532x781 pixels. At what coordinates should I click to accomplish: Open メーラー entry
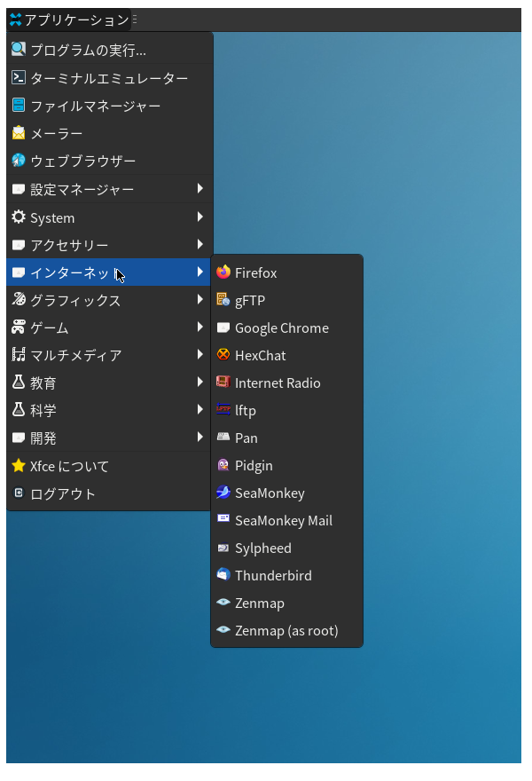[x=108, y=133]
